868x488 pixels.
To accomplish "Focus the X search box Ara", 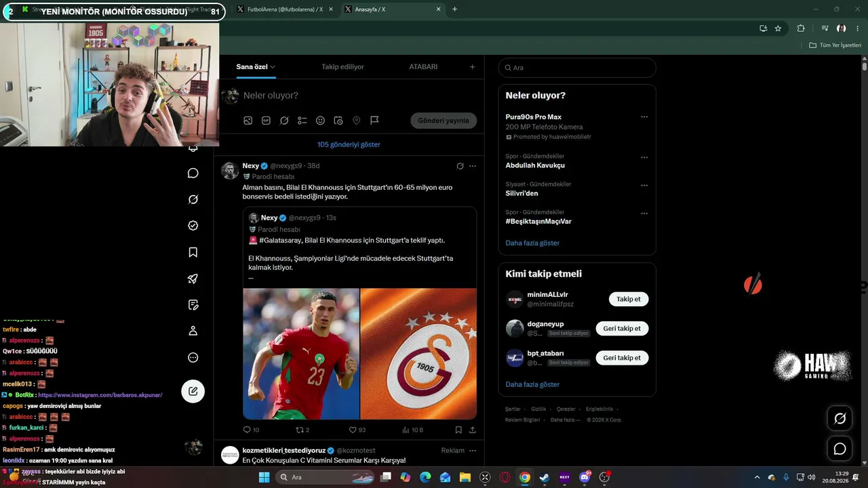I will point(577,68).
